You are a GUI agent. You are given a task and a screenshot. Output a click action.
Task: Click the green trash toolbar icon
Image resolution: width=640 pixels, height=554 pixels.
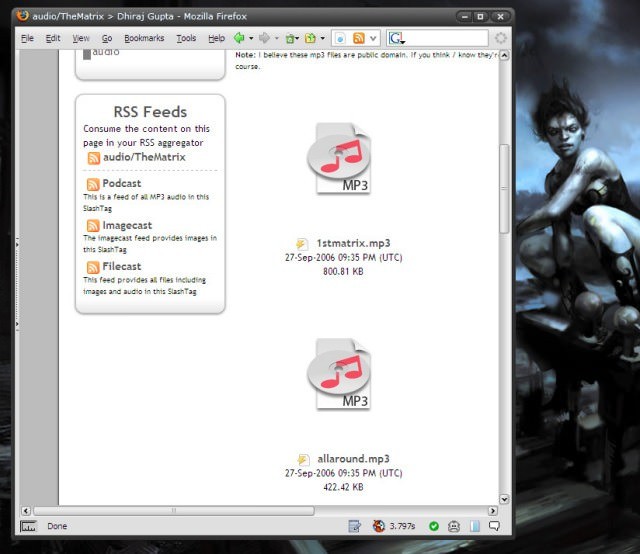point(291,38)
